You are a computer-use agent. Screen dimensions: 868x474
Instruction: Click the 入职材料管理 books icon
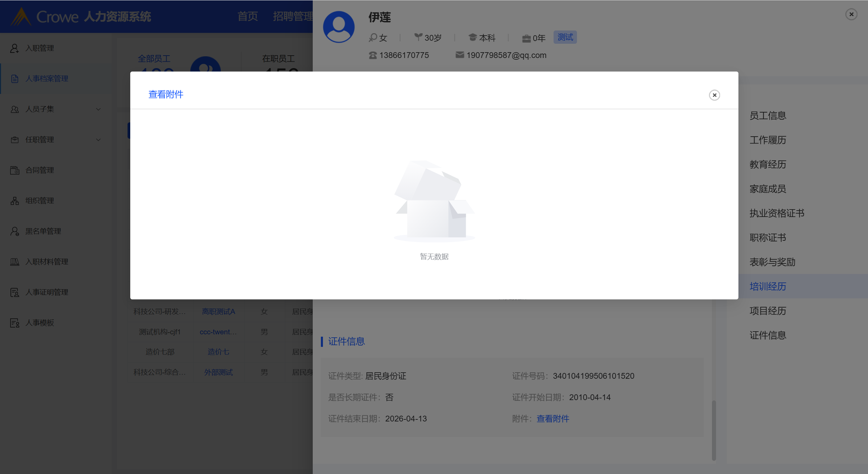pos(15,262)
